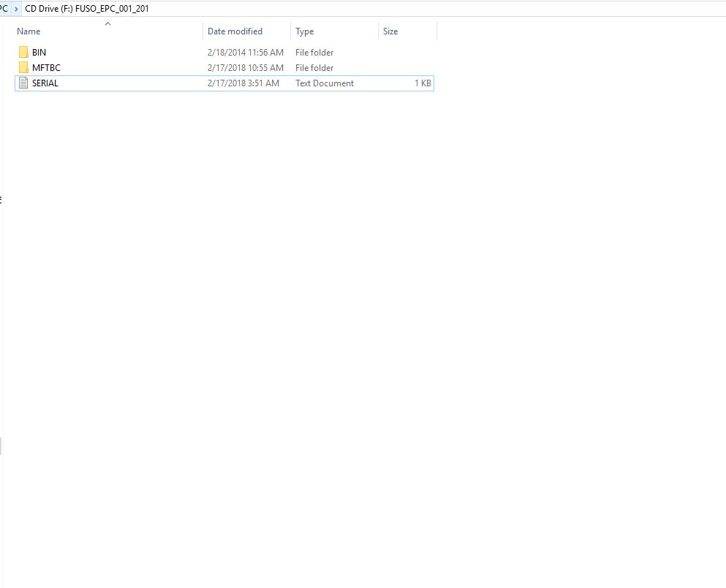Click the date 2/18/2014 11:56 AM
The width and height of the screenshot is (726, 588).
(246, 53)
